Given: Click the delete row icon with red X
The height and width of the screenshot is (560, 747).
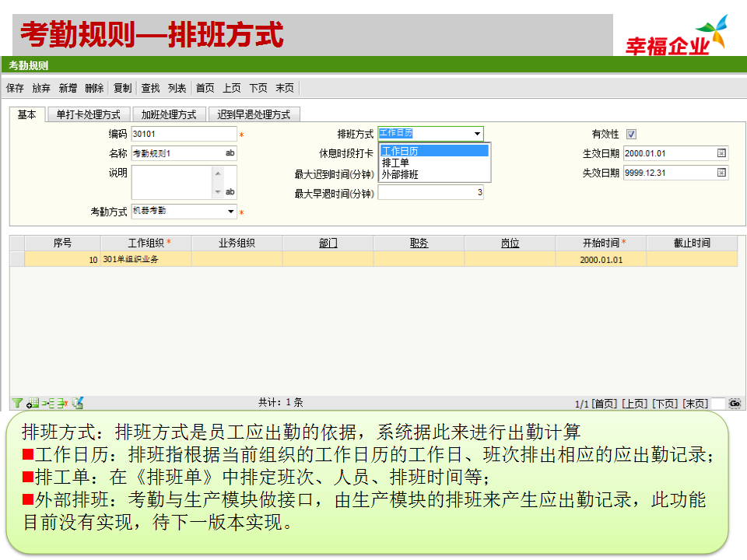Looking at the screenshot, I should click(61, 403).
